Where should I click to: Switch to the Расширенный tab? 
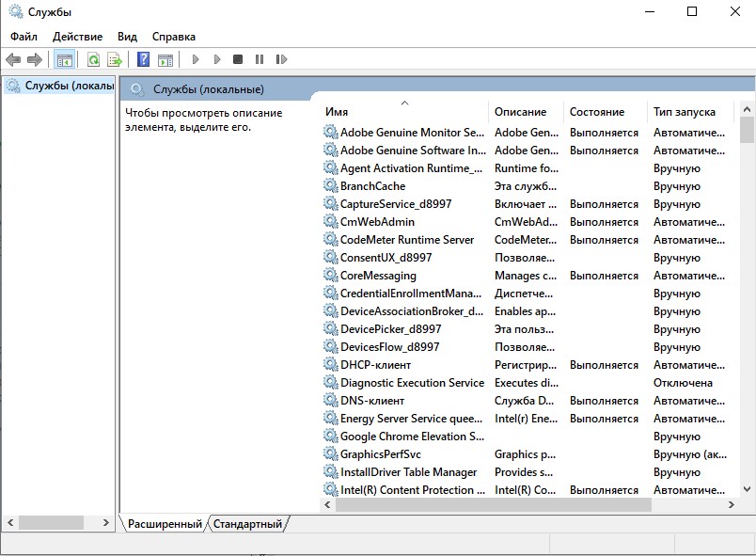pos(165,524)
